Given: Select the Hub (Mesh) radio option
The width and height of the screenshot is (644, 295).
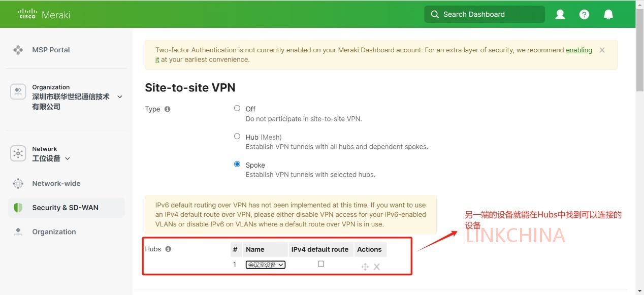Looking at the screenshot, I should 237,136.
